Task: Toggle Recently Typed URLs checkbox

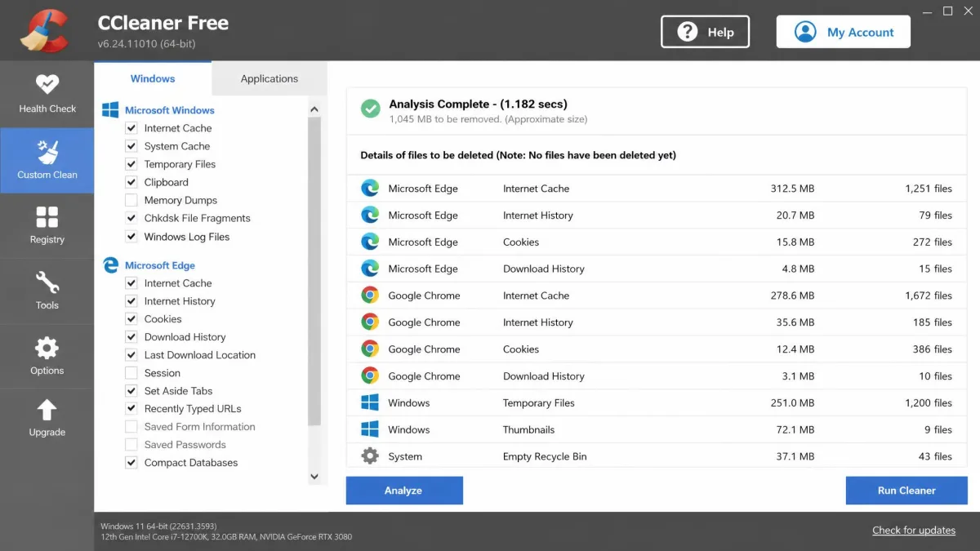Action: 131,409
